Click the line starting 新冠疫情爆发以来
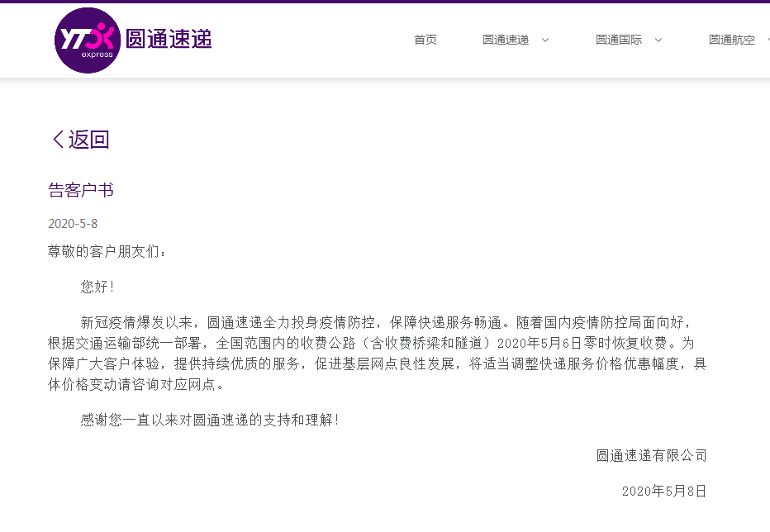Viewport: 770px width, 532px height. click(x=386, y=322)
